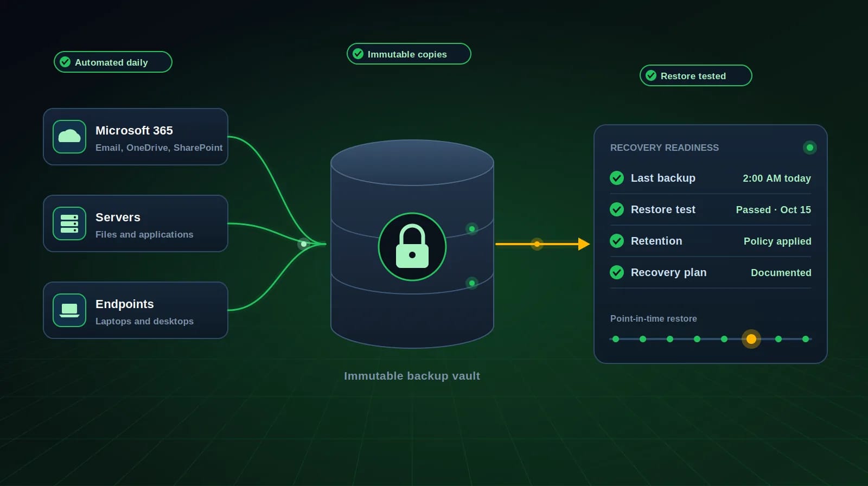Select the orange point on the restore timeline
Screen dimensions: 868x486
tap(751, 339)
